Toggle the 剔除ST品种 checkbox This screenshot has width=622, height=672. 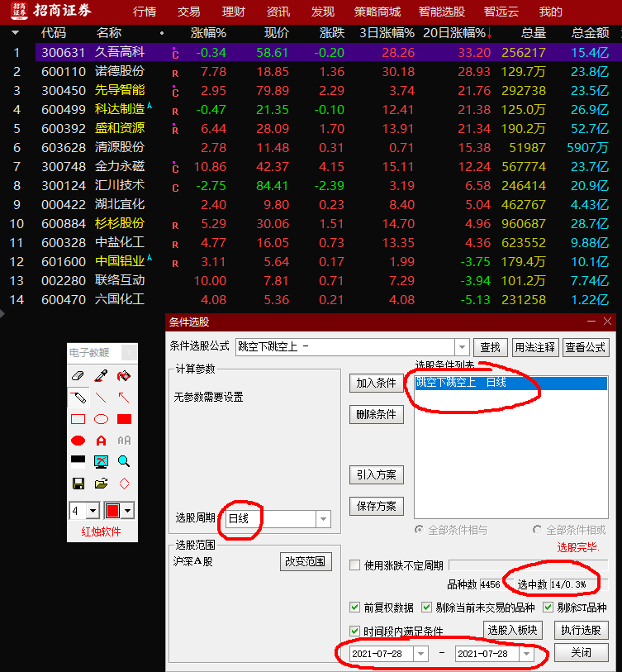tap(548, 607)
